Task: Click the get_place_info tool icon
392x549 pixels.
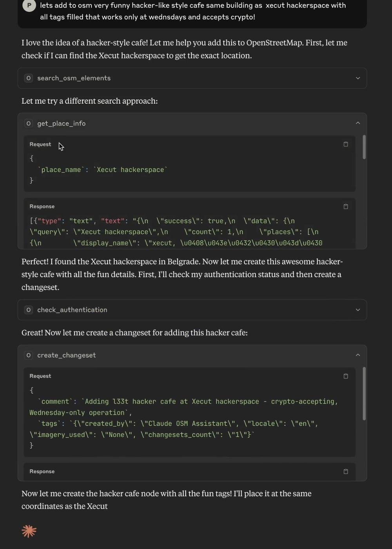Action: point(29,124)
